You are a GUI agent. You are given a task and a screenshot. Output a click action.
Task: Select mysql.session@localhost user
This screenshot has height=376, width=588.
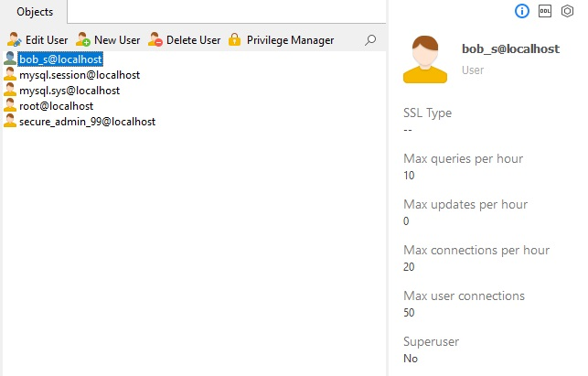(80, 75)
